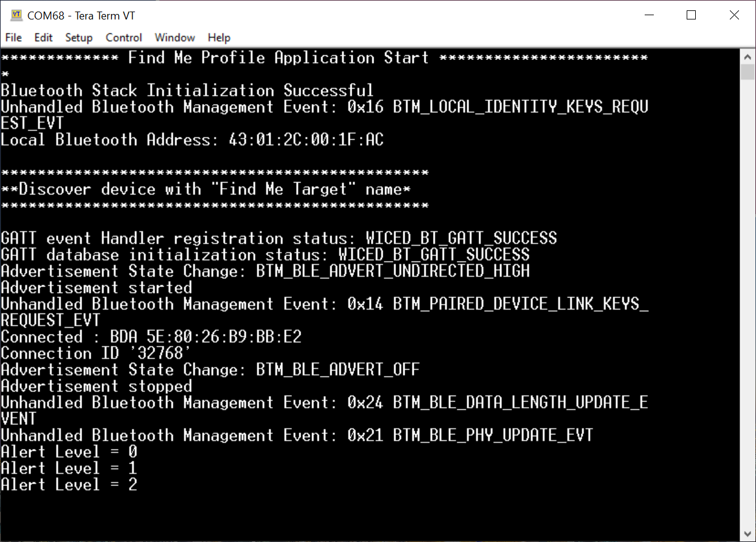
Task: Click the '0x24 BTM_BLE_DATA_LENGTH_UPDATE_E' line
Action: (x=324, y=403)
